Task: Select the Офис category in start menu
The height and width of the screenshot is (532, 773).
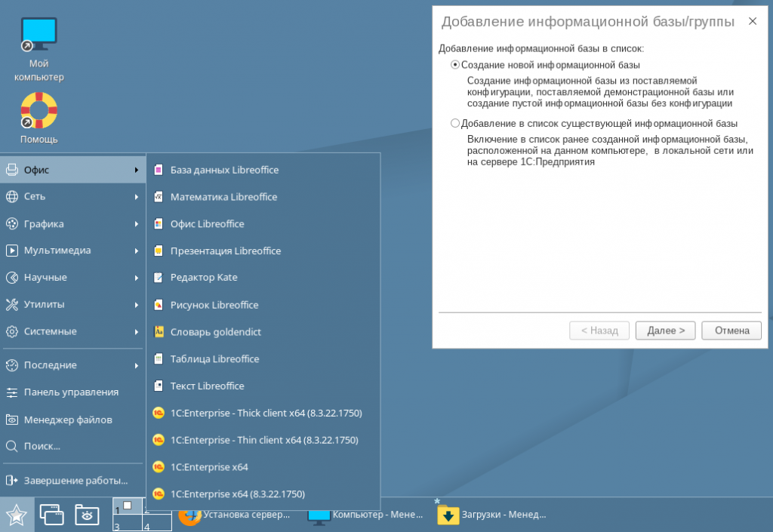Action: [x=73, y=170]
